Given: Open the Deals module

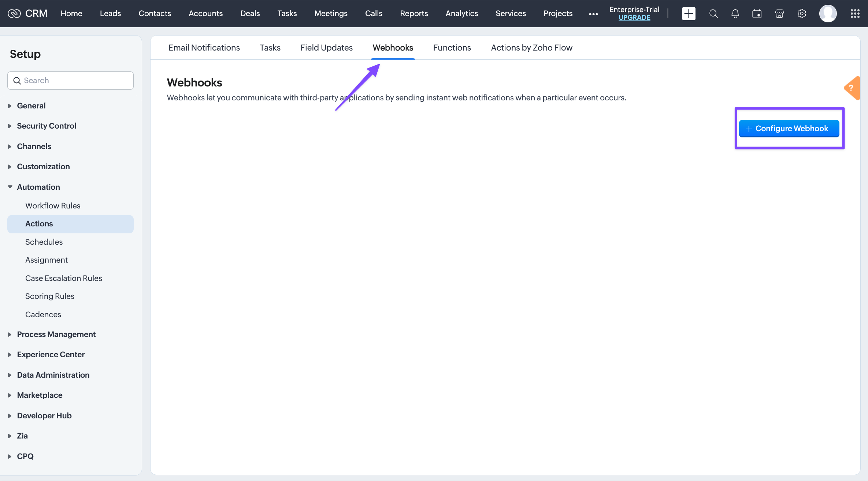Looking at the screenshot, I should (x=250, y=14).
